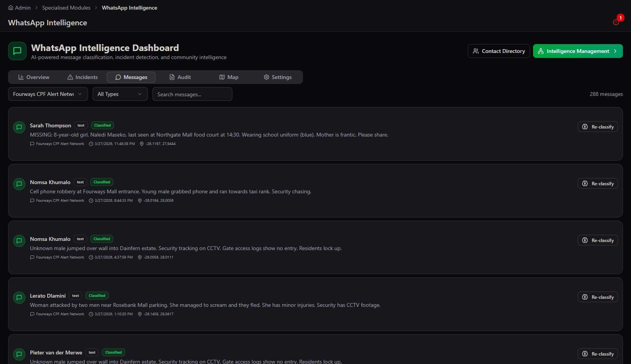Click the Admin home icon in breadcrumb
Viewport: 631px width, 364px height.
11,8
